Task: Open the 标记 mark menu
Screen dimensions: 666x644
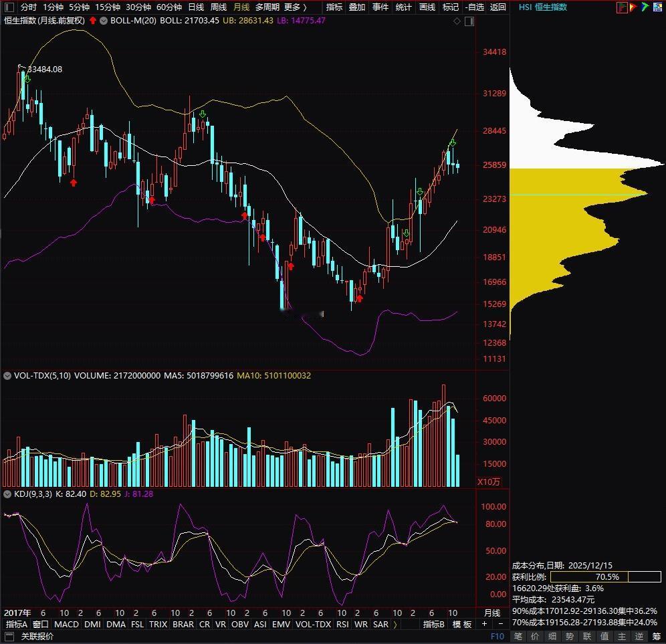Action: (450, 7)
